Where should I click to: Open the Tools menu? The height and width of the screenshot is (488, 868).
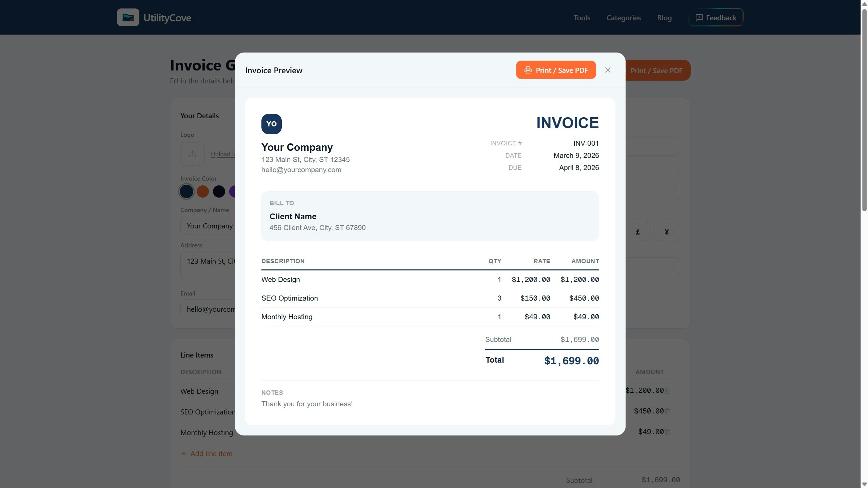pos(582,18)
